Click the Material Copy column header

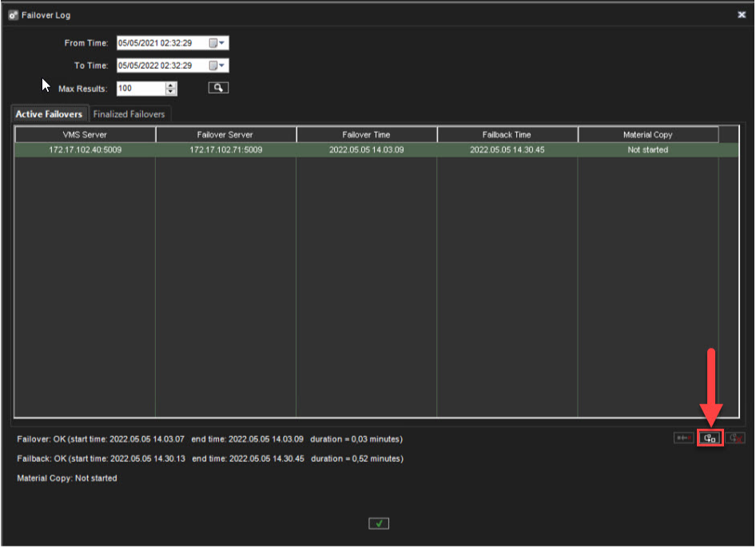(647, 134)
